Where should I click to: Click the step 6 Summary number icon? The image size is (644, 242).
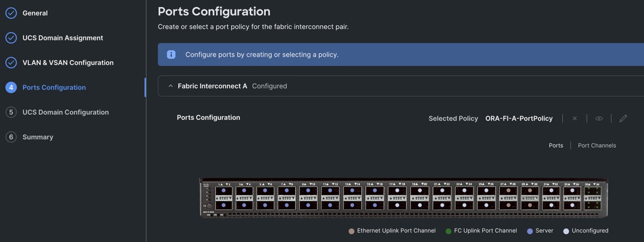[11, 137]
